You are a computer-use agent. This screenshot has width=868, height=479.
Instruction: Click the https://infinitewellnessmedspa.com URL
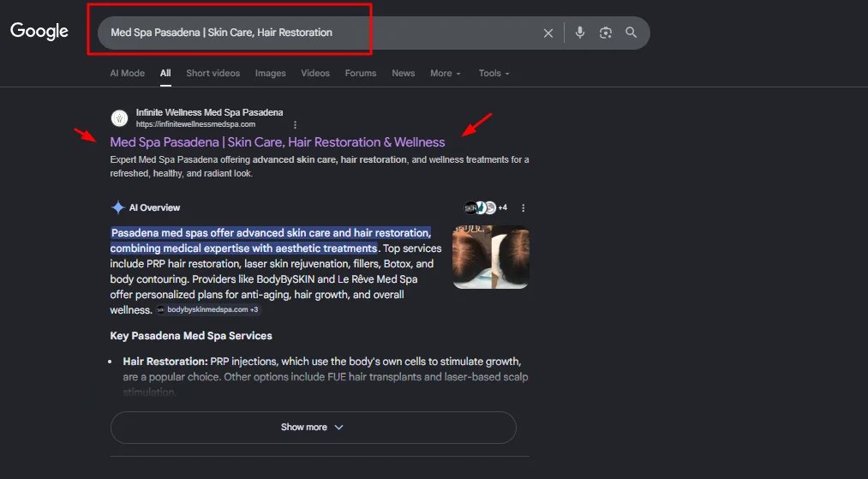pyautogui.click(x=195, y=124)
